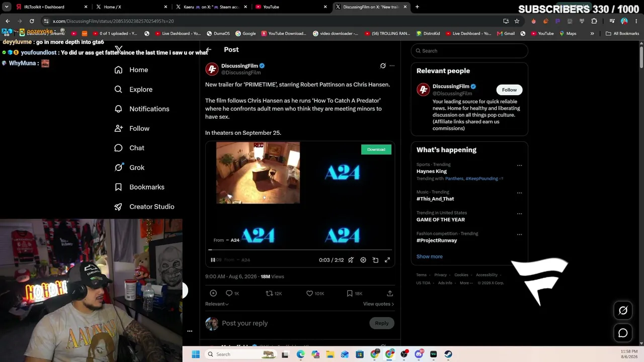This screenshot has height=362, width=644.
Task: Open the Haynes King trending topic
Action: pyautogui.click(x=432, y=171)
